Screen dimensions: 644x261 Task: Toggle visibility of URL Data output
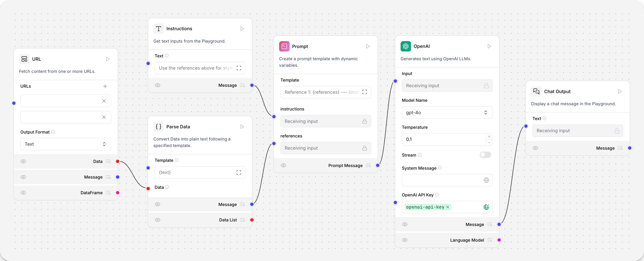(23, 161)
